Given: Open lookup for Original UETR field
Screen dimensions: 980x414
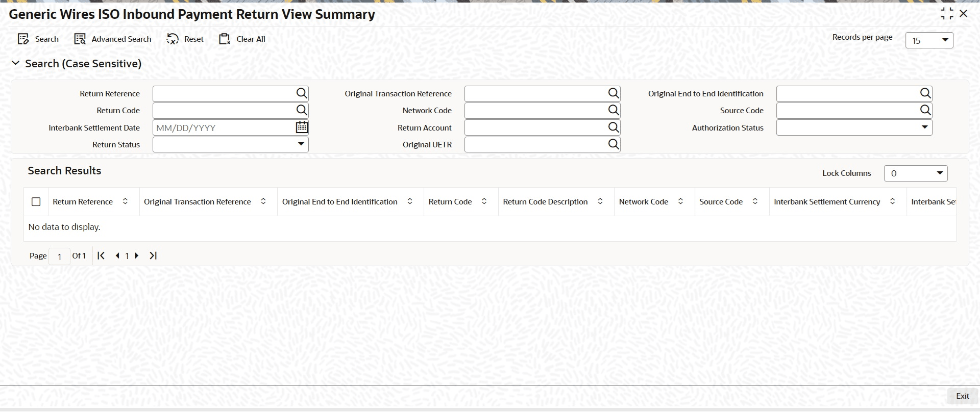Looking at the screenshot, I should pos(614,144).
